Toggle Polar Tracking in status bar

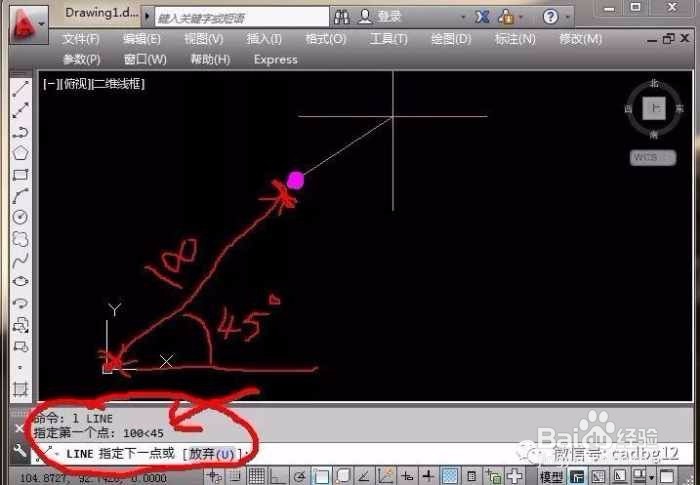[x=299, y=477]
